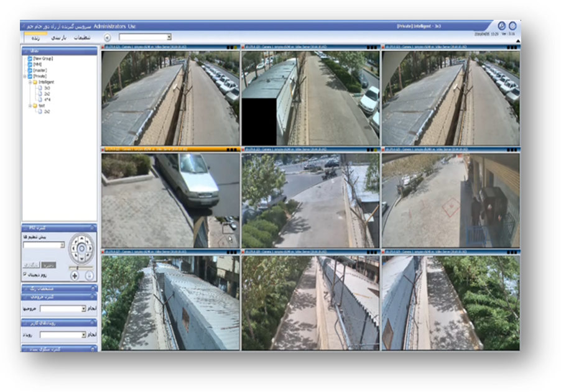Switch to the Playback (بازبینی) tab
The width and height of the screenshot is (561, 392).
[58, 37]
